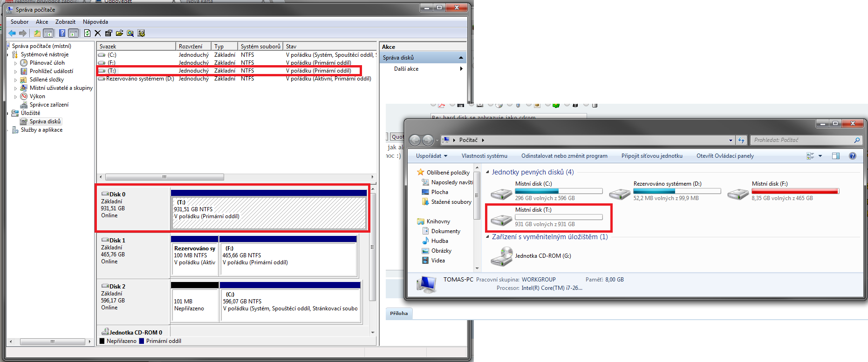Click the Výkon performance icon
The width and height of the screenshot is (868, 362).
24,96
